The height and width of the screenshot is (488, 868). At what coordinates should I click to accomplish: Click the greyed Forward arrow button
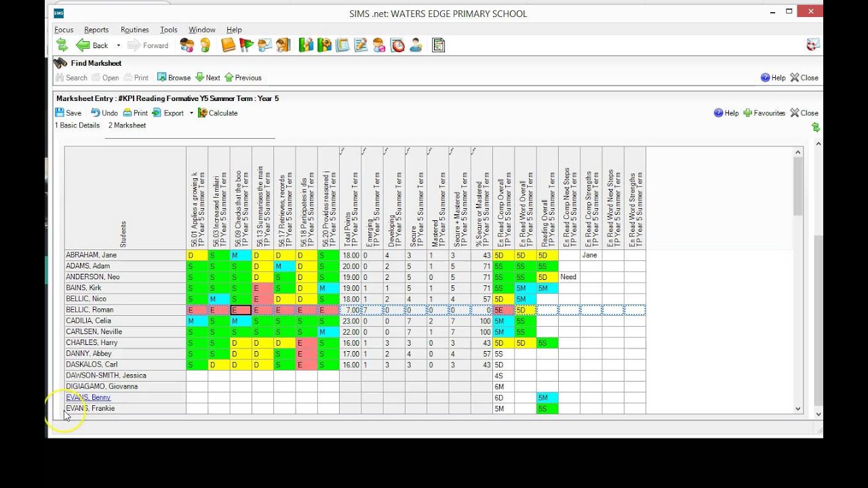tap(148, 45)
